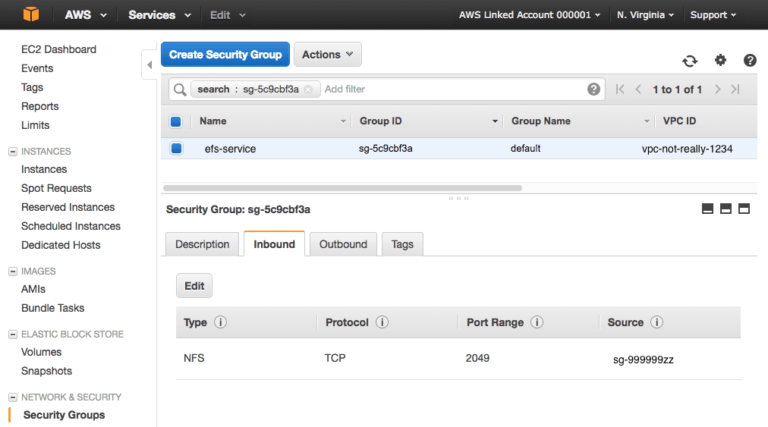768x427 pixels.
Task: Open the N. Virginia region dropdown
Action: [645, 15]
